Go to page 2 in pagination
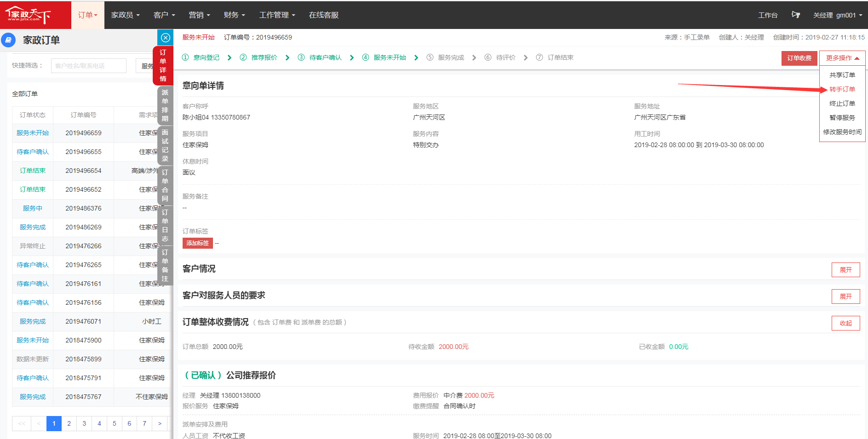The image size is (868, 439). [x=69, y=423]
